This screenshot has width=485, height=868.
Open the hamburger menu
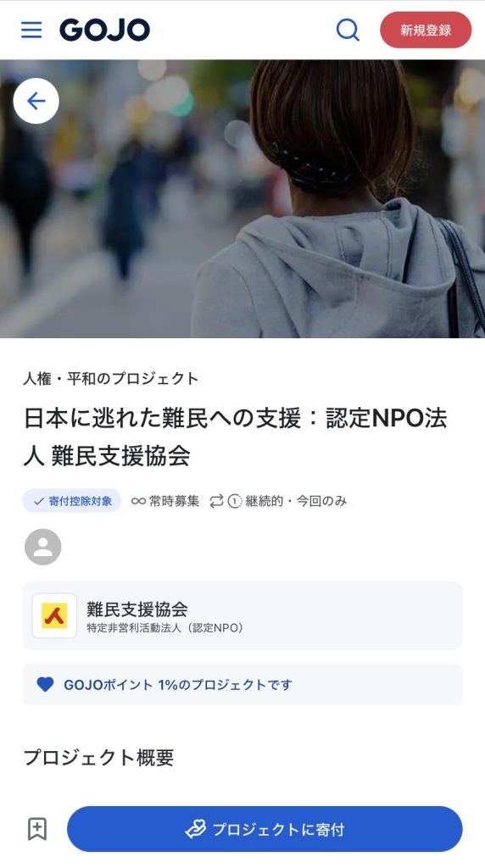click(x=31, y=30)
